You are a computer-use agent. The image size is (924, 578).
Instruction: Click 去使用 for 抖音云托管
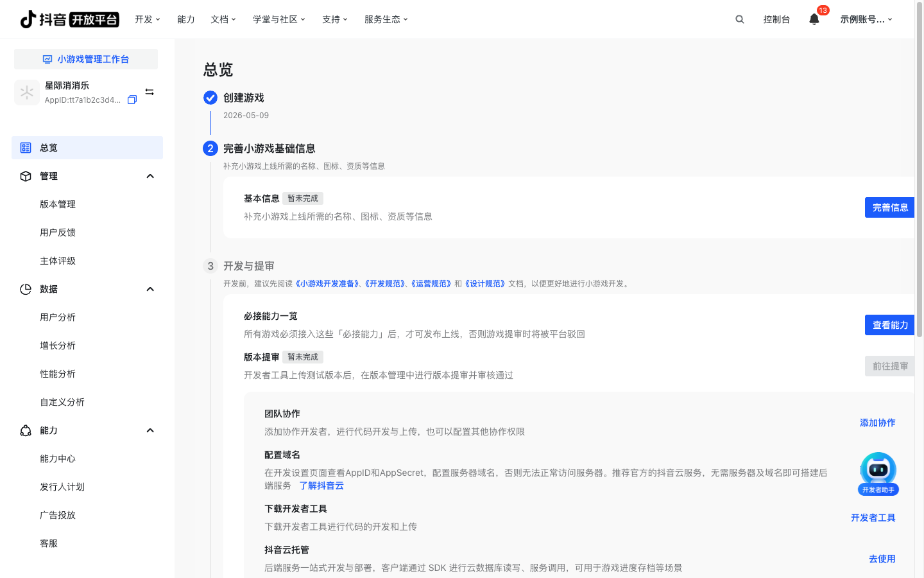[882, 559]
